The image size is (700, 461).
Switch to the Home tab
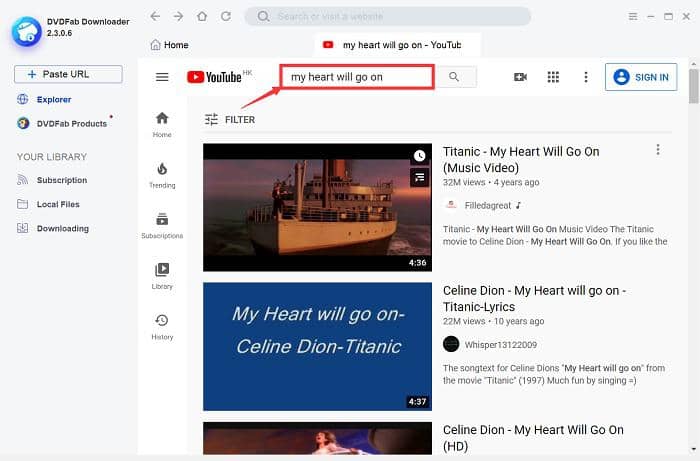(x=170, y=45)
